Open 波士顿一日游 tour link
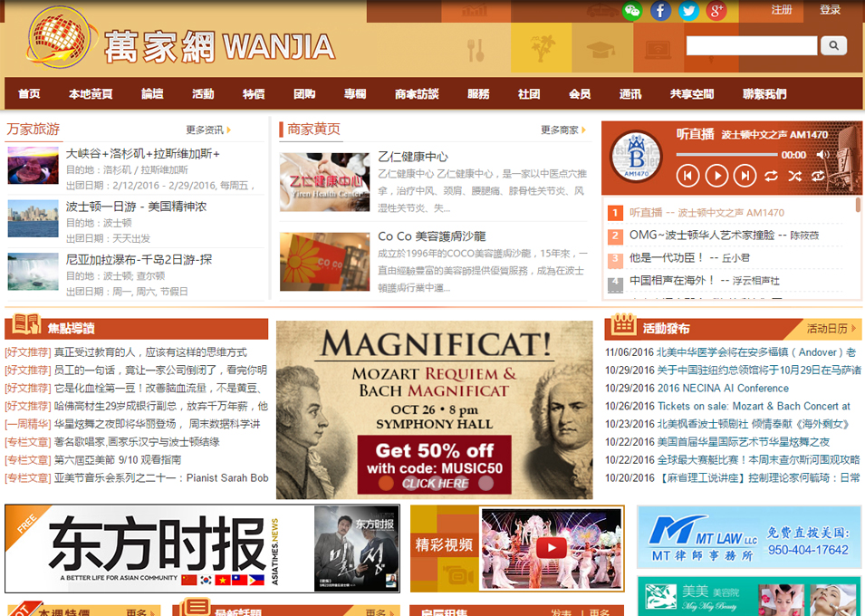Viewport: 865px width, 616px height. click(136, 207)
